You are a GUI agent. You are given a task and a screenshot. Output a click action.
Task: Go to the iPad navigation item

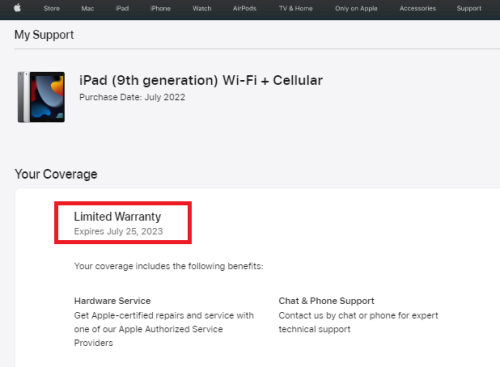(x=122, y=9)
